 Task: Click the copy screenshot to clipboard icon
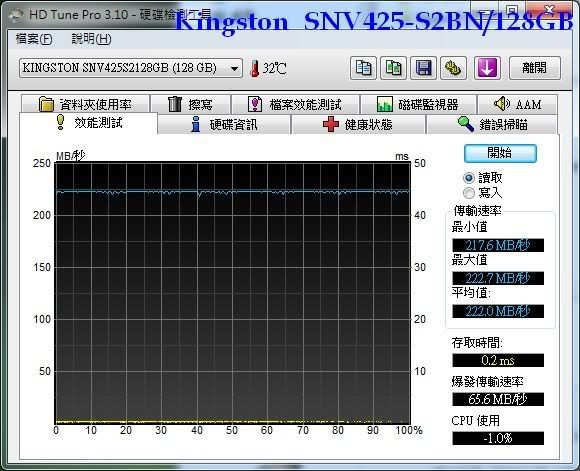394,68
